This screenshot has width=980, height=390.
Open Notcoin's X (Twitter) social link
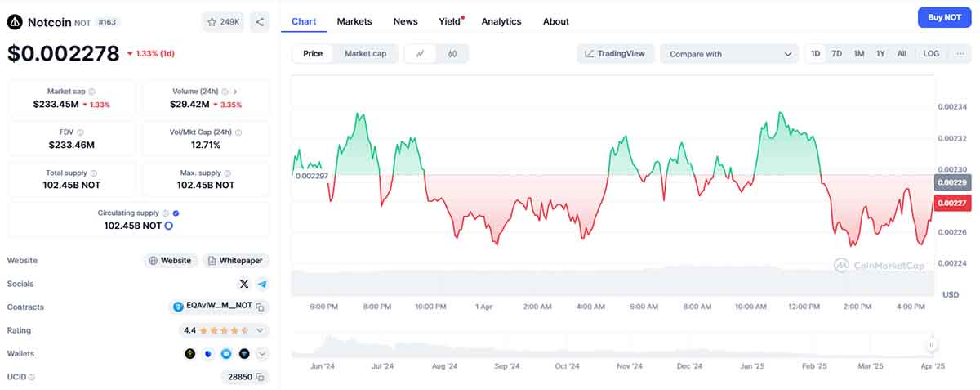244,284
